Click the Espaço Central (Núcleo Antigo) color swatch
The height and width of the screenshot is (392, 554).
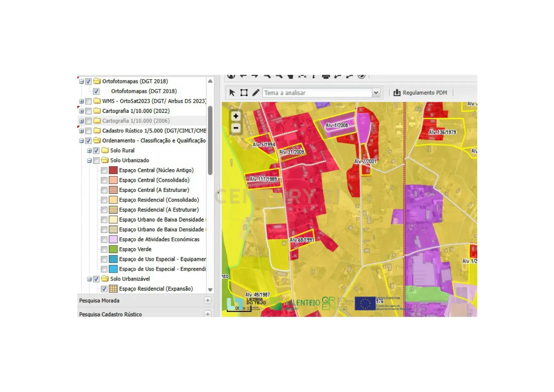pyautogui.click(x=113, y=170)
